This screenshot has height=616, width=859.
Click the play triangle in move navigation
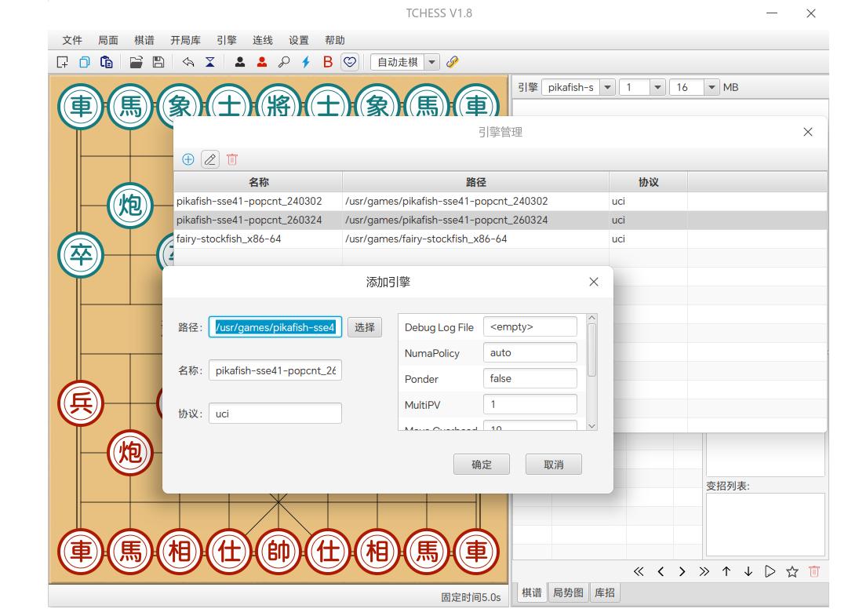click(770, 571)
